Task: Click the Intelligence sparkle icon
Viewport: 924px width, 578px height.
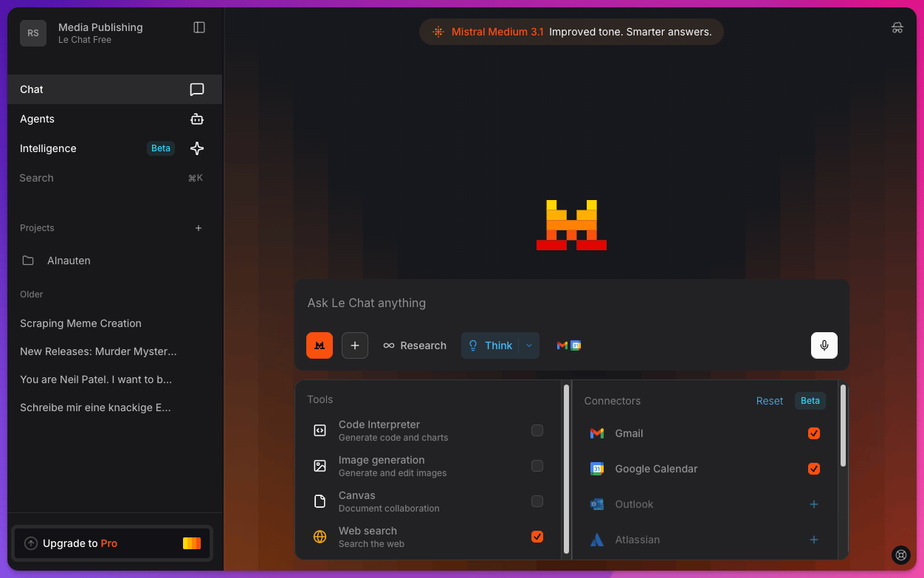Action: pyautogui.click(x=197, y=148)
